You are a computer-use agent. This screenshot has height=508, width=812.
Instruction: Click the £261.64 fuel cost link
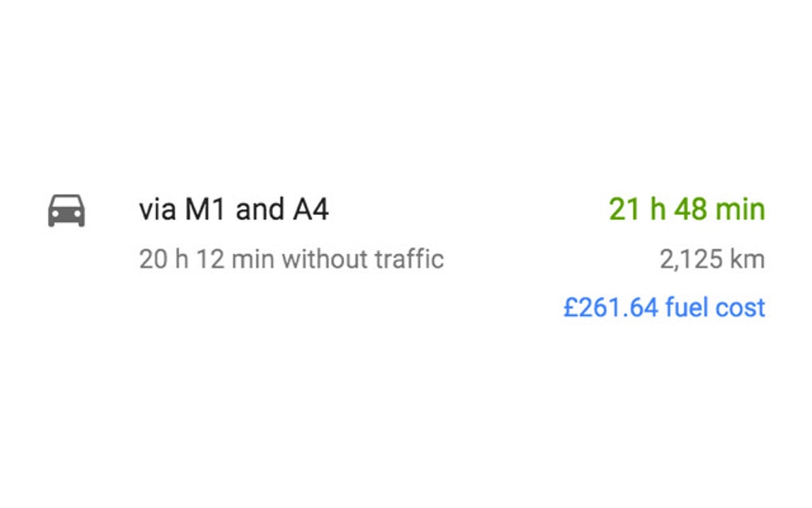click(x=664, y=308)
